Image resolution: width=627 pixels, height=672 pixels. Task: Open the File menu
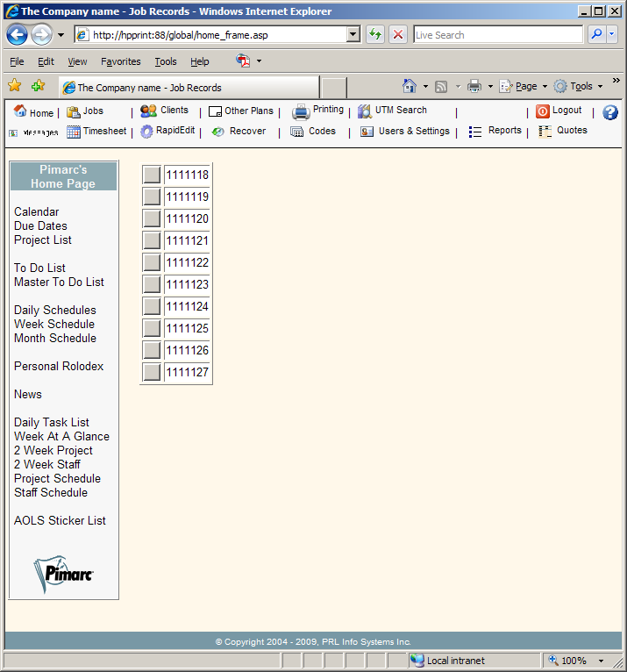17,61
